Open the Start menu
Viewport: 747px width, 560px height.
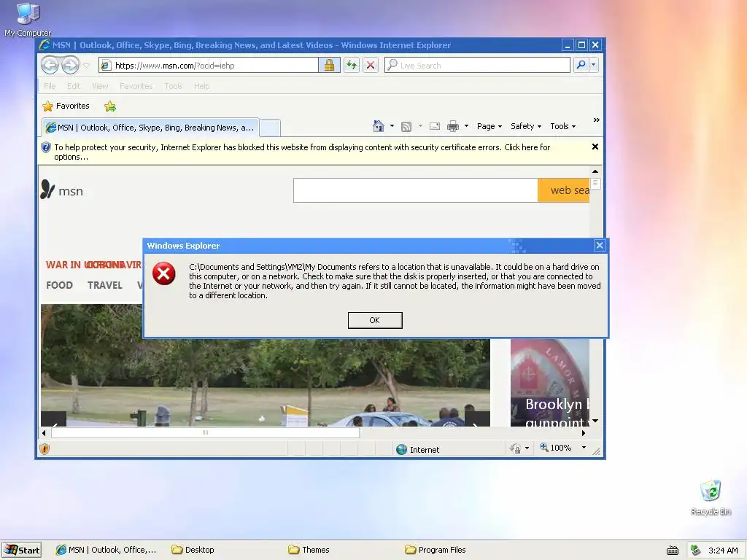coord(21,550)
